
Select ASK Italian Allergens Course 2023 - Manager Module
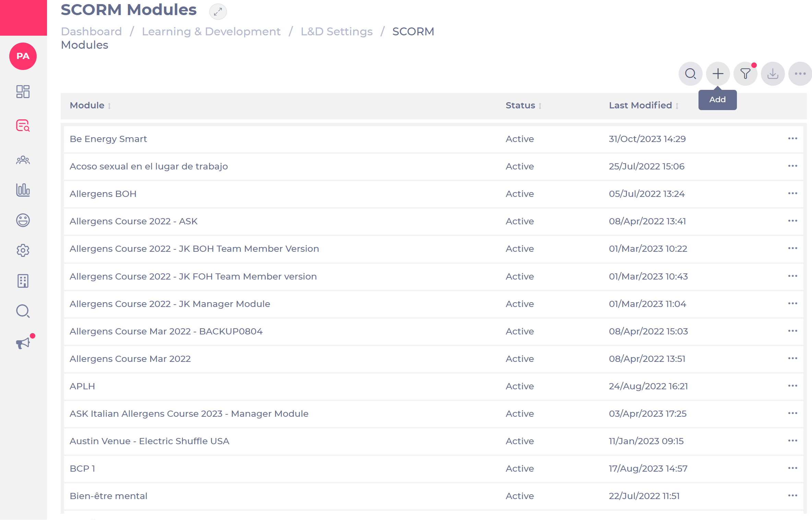[x=189, y=414]
